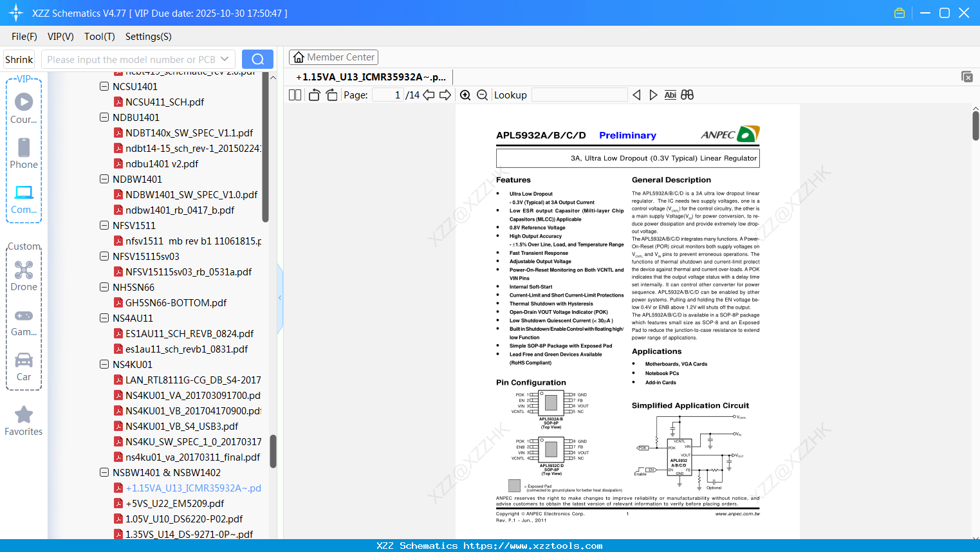Screen dimensions: 980x552
Task: Open ndbw1401_rb_0417_b.pdf
Action: pyautogui.click(x=180, y=210)
